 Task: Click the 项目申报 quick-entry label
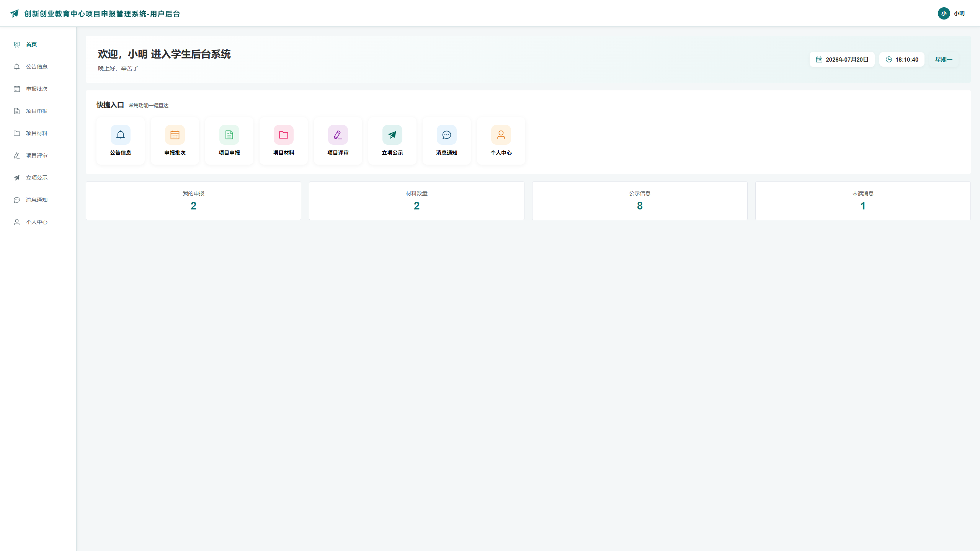pyautogui.click(x=229, y=153)
